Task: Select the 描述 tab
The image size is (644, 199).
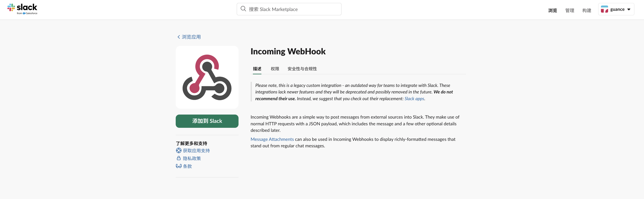Action: click(257, 69)
